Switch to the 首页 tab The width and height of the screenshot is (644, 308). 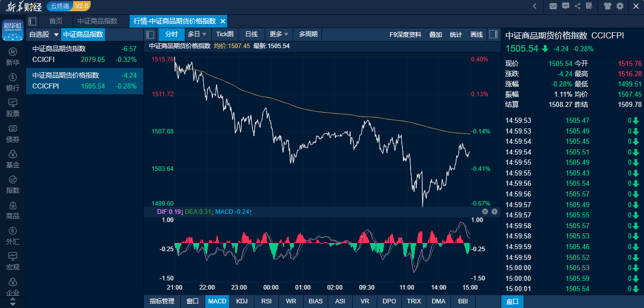click(x=56, y=21)
